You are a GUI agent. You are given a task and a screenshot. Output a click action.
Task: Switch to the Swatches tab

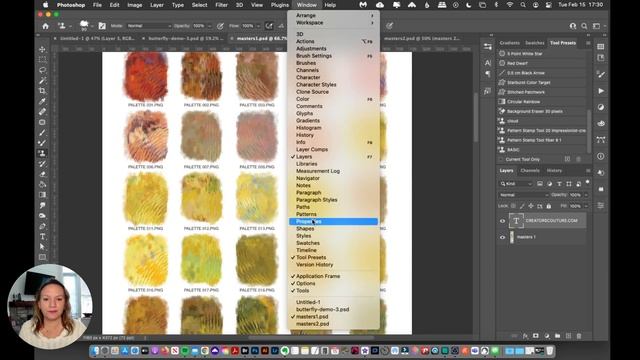pyautogui.click(x=535, y=43)
